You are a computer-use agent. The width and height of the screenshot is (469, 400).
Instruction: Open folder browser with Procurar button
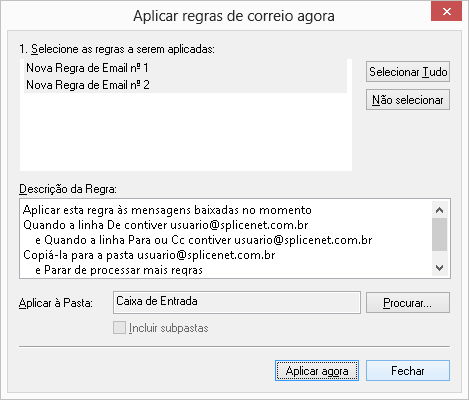(408, 303)
